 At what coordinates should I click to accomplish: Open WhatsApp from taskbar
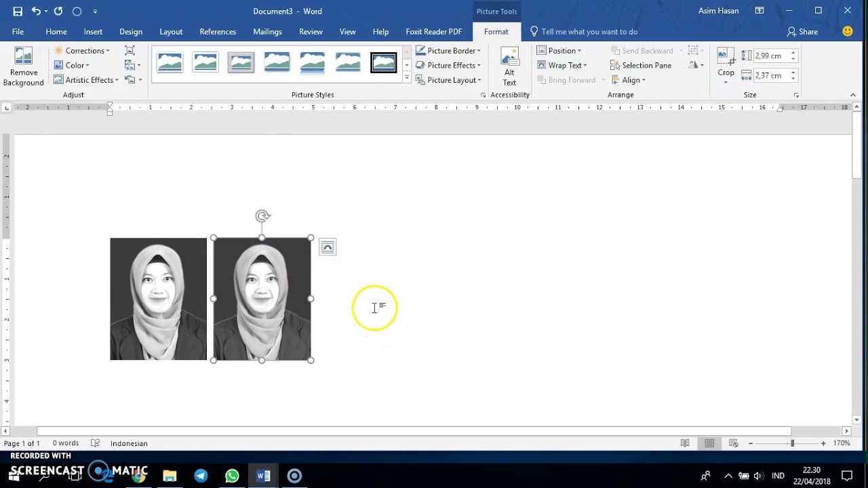[x=232, y=476]
